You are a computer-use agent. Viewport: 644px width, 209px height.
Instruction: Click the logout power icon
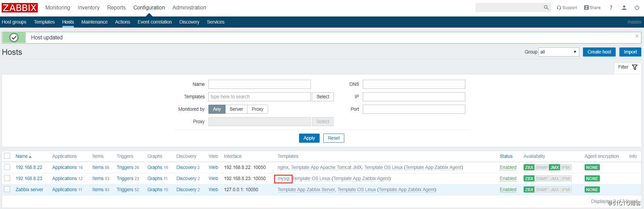coord(637,7)
